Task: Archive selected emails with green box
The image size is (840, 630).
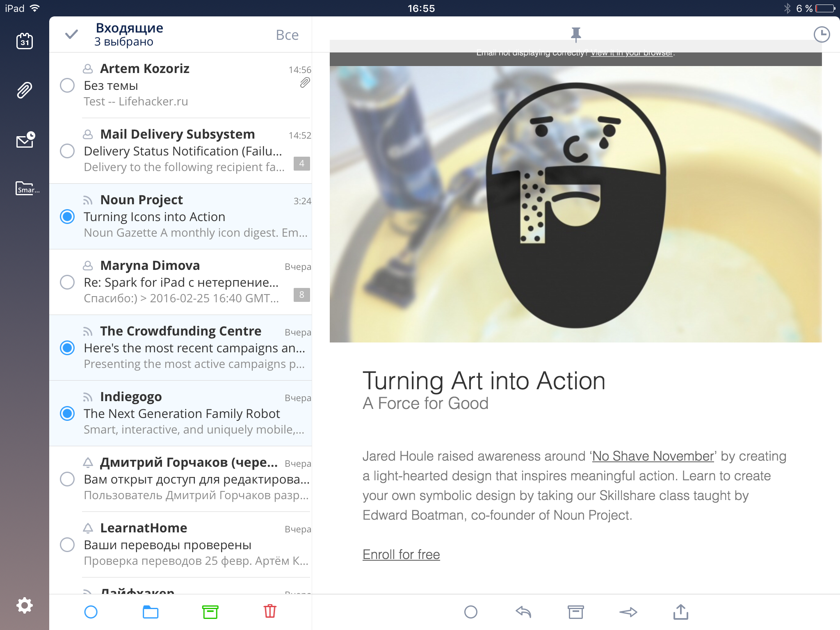Action: click(x=210, y=612)
